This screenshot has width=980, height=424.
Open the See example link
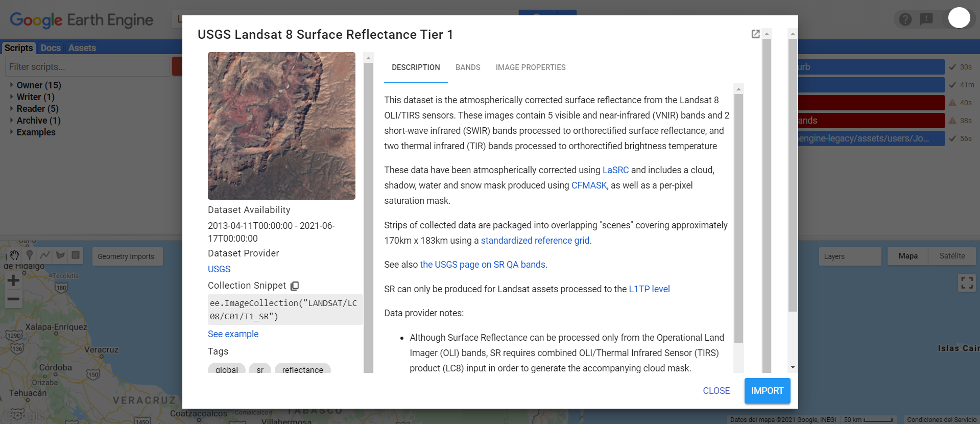(x=233, y=334)
